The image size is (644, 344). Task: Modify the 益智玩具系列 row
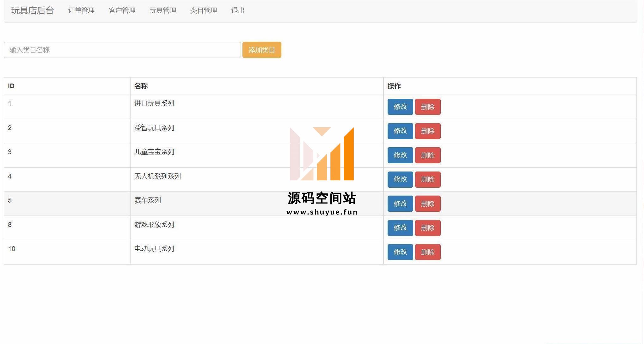[400, 131]
